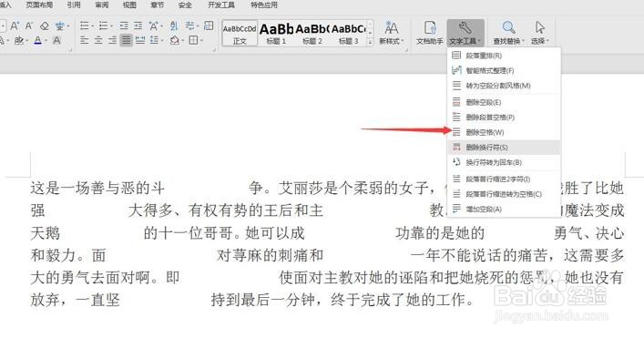
Task: Choose 换行符转为回车(B) menu item
Action: point(504,162)
